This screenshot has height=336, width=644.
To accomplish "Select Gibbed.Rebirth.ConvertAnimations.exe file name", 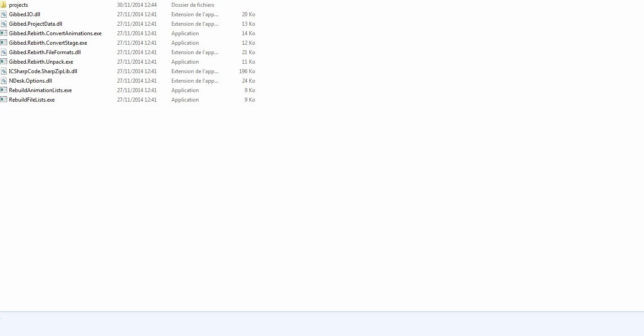I will pyautogui.click(x=55, y=33).
